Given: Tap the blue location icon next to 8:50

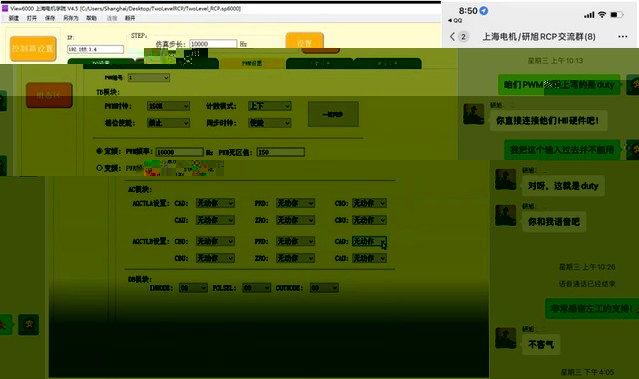Looking at the screenshot, I should coord(484,11).
